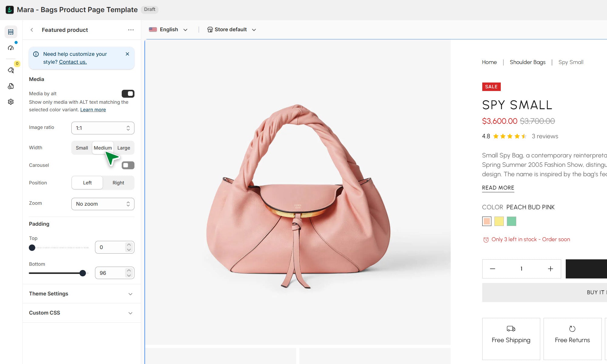Open the Zoom dropdown
Image resolution: width=607 pixels, height=364 pixels.
click(103, 204)
